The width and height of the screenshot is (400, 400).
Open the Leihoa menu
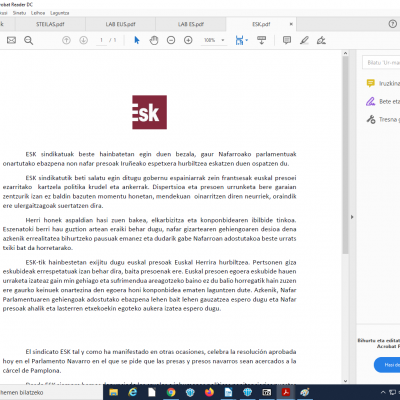(x=38, y=13)
